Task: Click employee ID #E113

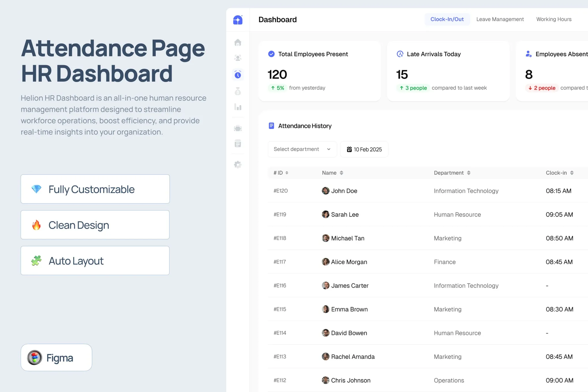Action: [280, 356]
